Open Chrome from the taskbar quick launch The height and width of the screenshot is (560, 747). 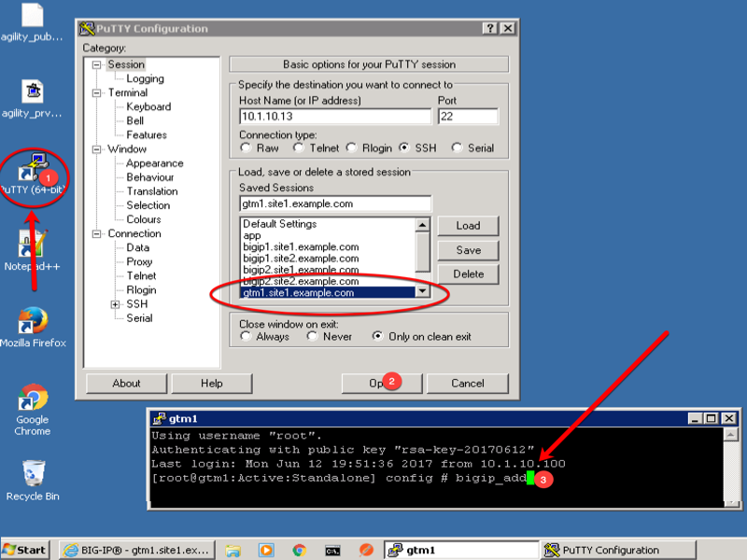point(299,551)
